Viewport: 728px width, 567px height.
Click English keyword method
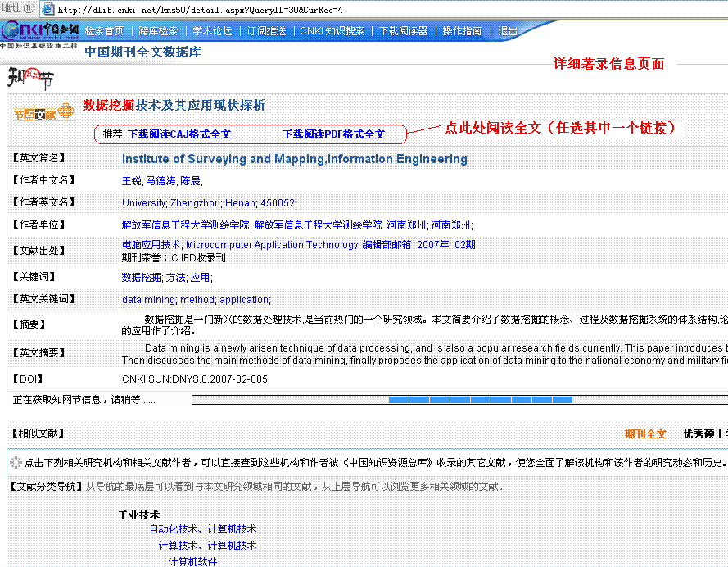197,300
